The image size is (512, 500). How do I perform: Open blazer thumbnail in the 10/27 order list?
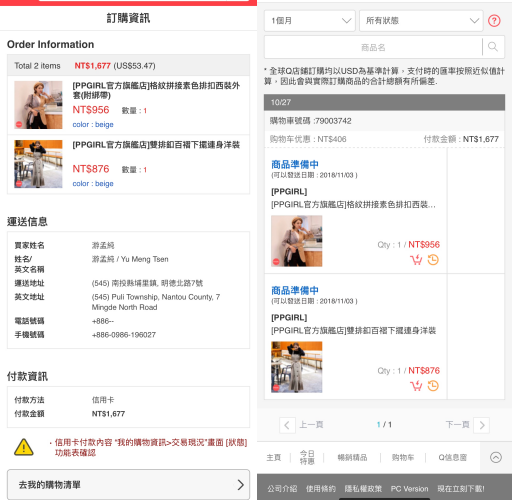click(296, 241)
